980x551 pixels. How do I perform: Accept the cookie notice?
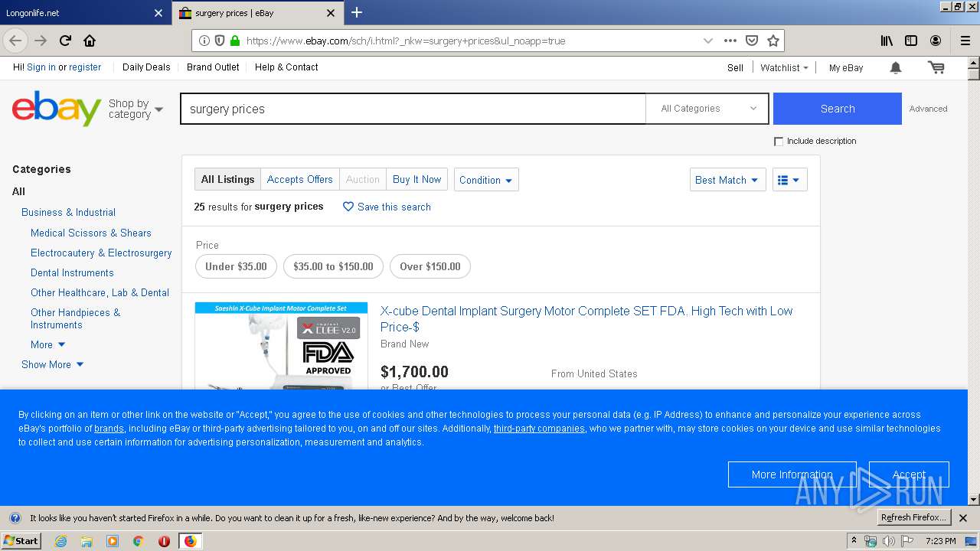(909, 474)
